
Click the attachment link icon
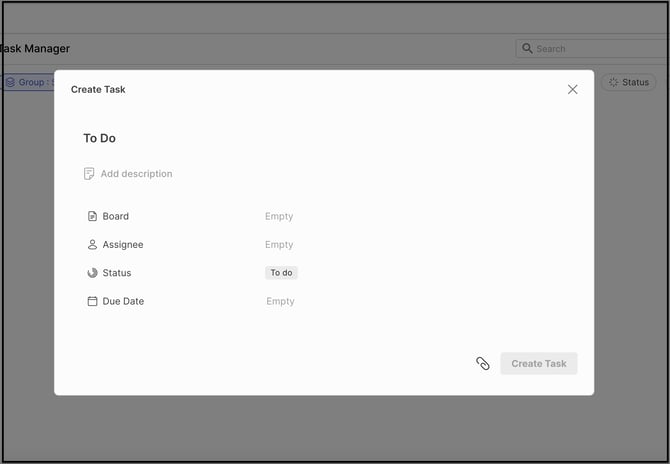pyautogui.click(x=483, y=364)
